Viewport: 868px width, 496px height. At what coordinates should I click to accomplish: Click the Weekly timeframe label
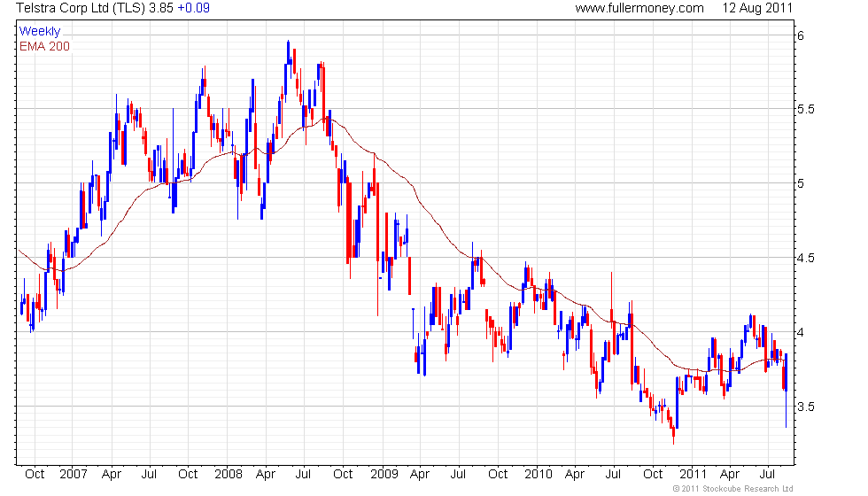tap(39, 32)
